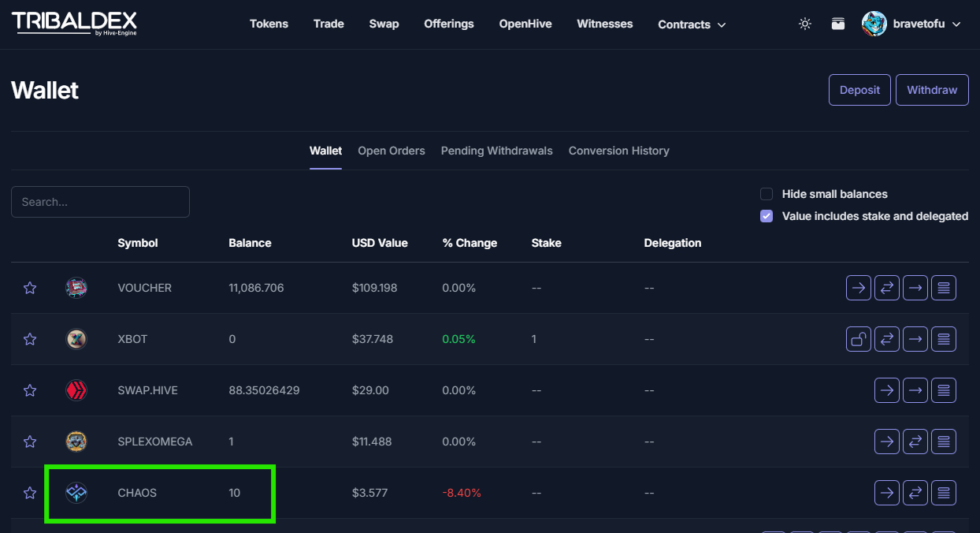Screen dimensions: 980x533
Task: Click CHAOS -8.40% change value
Action: [462, 493]
